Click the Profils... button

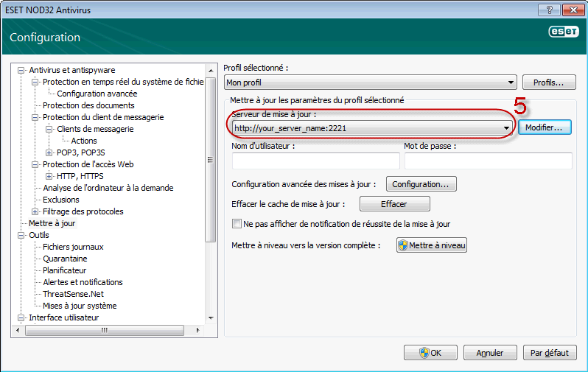tap(549, 83)
